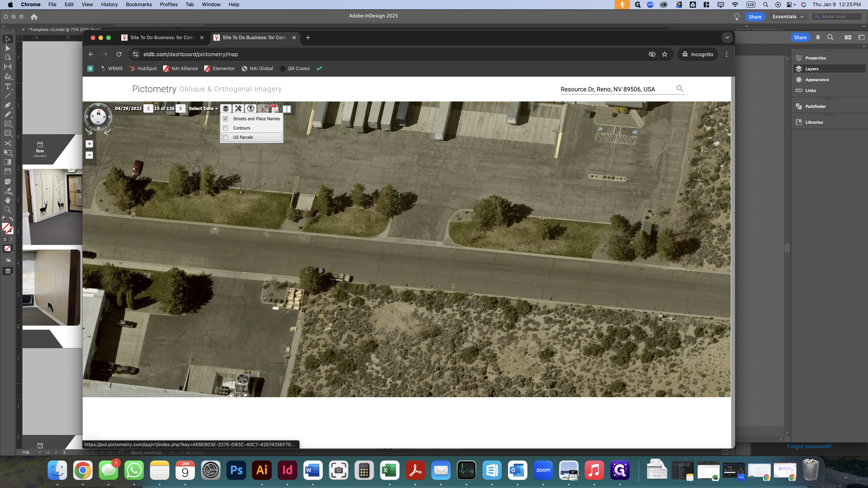Click the split-view dual pane icon

tap(287, 108)
